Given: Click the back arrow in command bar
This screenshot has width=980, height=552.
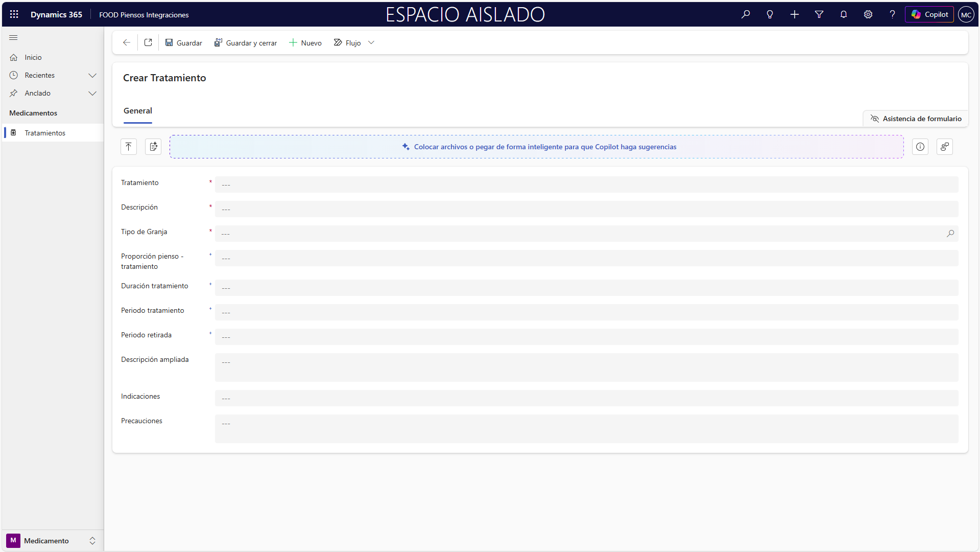Looking at the screenshot, I should (x=126, y=43).
